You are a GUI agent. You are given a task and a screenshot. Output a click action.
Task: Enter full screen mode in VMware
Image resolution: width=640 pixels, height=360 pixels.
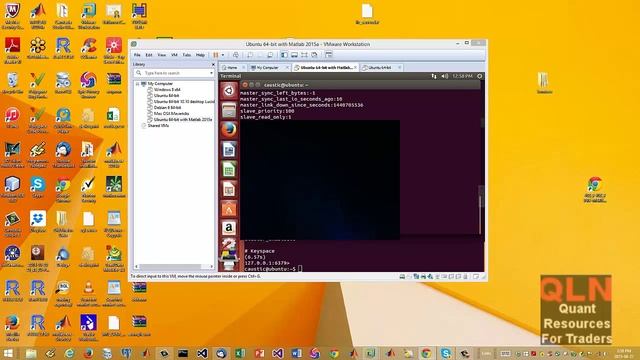(x=304, y=55)
